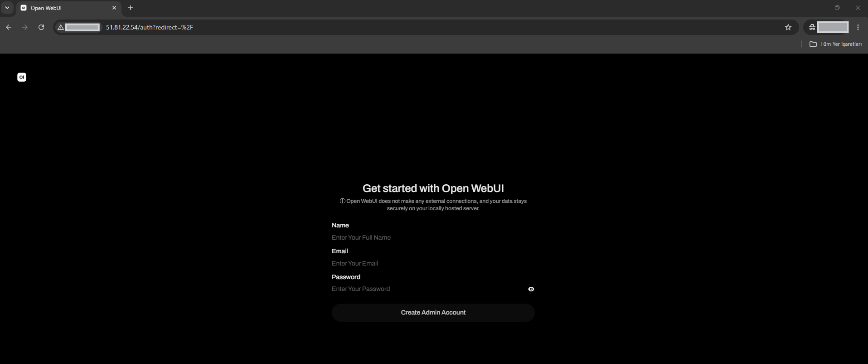Bookmark this page with star icon
868x364 pixels.
[x=788, y=27]
